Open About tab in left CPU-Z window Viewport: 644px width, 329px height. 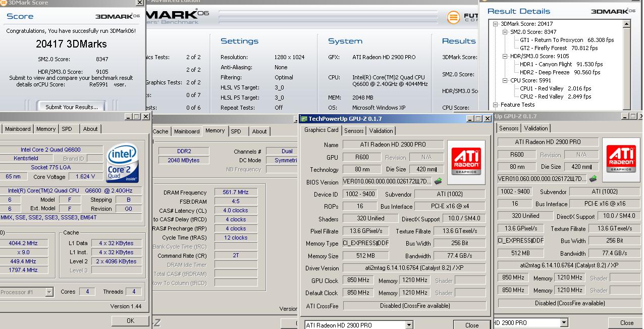click(x=90, y=129)
